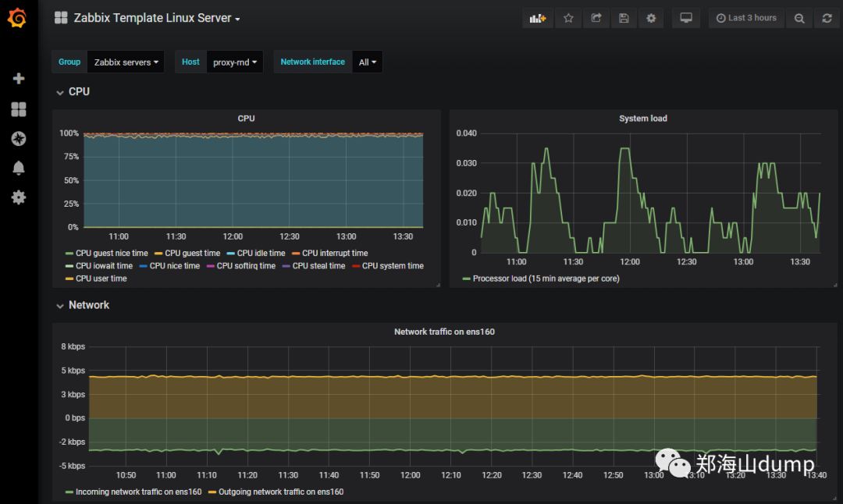Open the CPU panel title menu
The height and width of the screenshot is (504, 843).
pyautogui.click(x=246, y=119)
